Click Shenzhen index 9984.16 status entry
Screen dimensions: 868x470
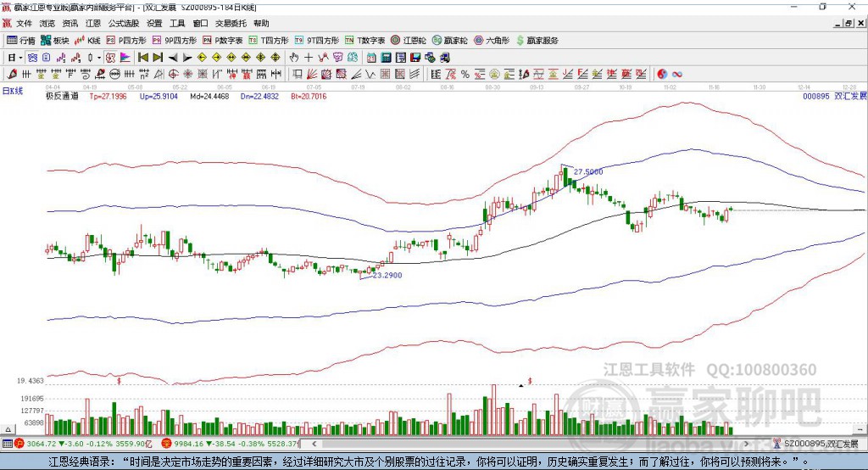coord(231,444)
